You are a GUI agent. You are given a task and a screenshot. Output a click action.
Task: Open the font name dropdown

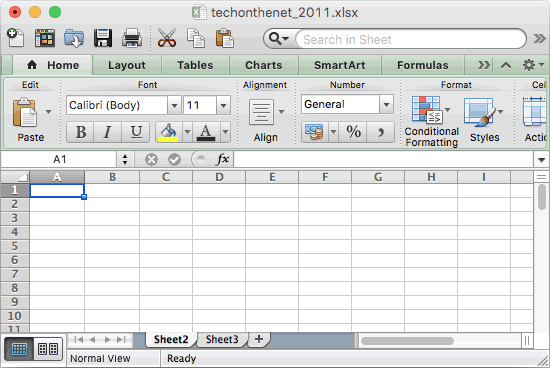(174, 105)
